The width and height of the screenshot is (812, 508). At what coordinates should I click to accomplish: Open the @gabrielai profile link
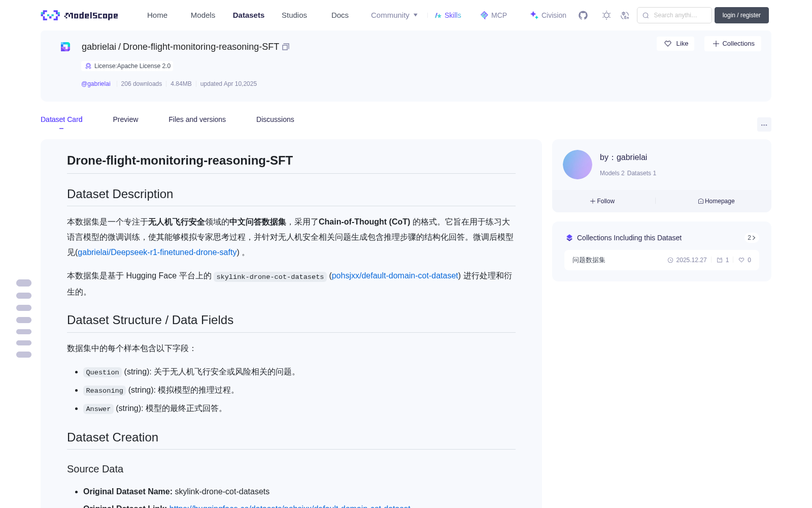click(x=96, y=84)
